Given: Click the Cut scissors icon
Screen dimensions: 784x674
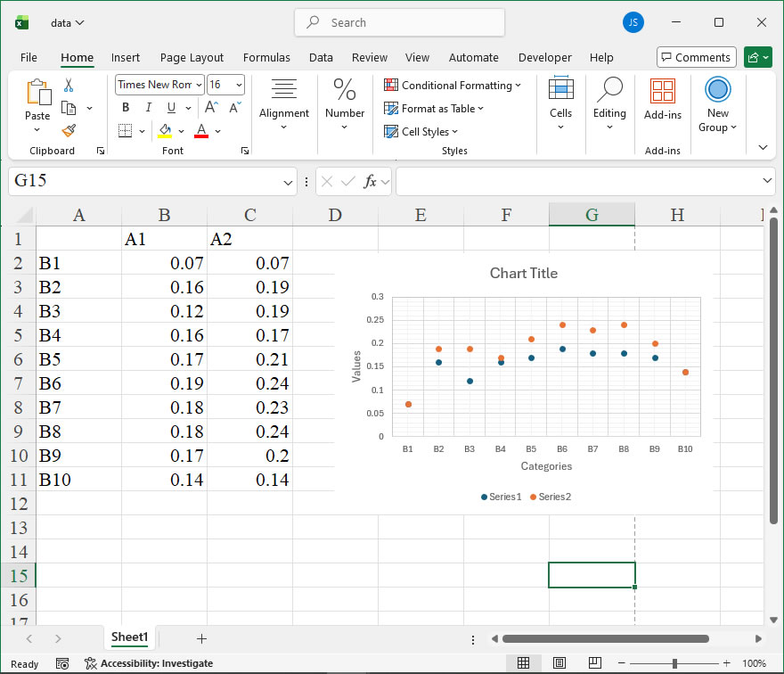Looking at the screenshot, I should [69, 86].
